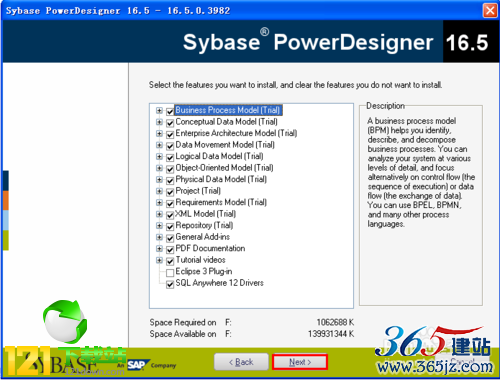
Task: Untick the Tutorial videos checkbox
Action: [170, 261]
